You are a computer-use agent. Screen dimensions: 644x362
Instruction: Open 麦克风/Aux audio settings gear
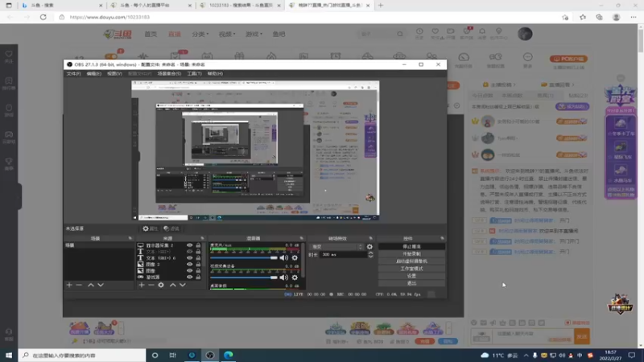[295, 257]
